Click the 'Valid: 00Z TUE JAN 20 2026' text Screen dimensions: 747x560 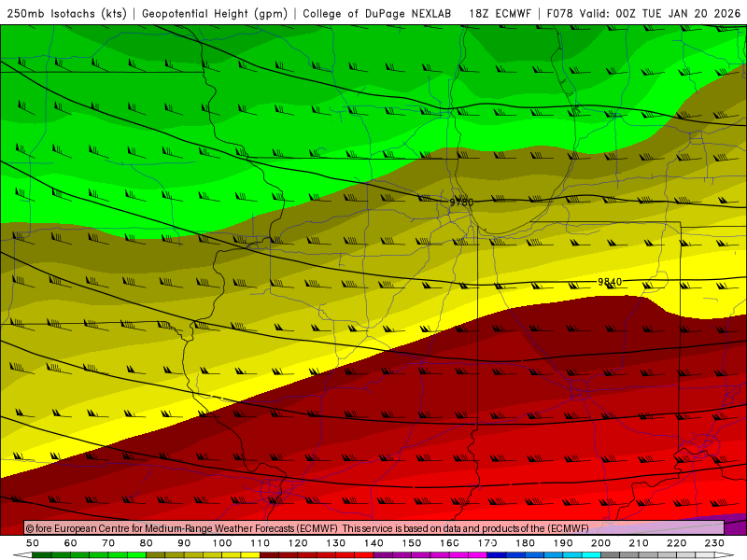point(660,13)
